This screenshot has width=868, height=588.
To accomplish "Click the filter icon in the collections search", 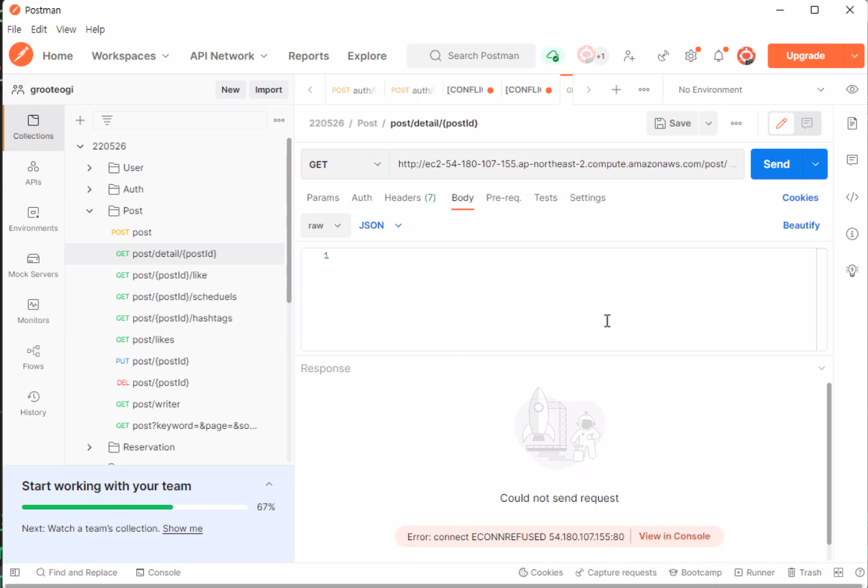I will pos(107,120).
